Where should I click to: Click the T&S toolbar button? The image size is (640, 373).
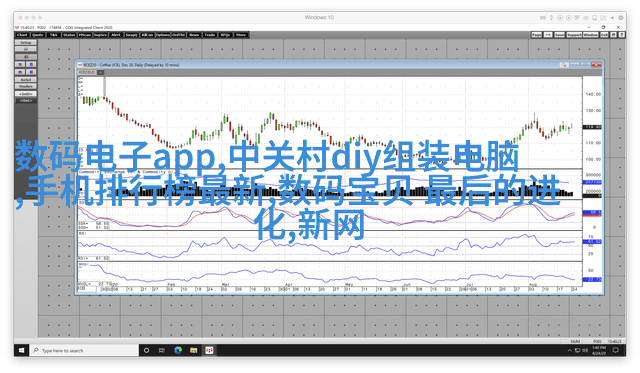(x=53, y=35)
